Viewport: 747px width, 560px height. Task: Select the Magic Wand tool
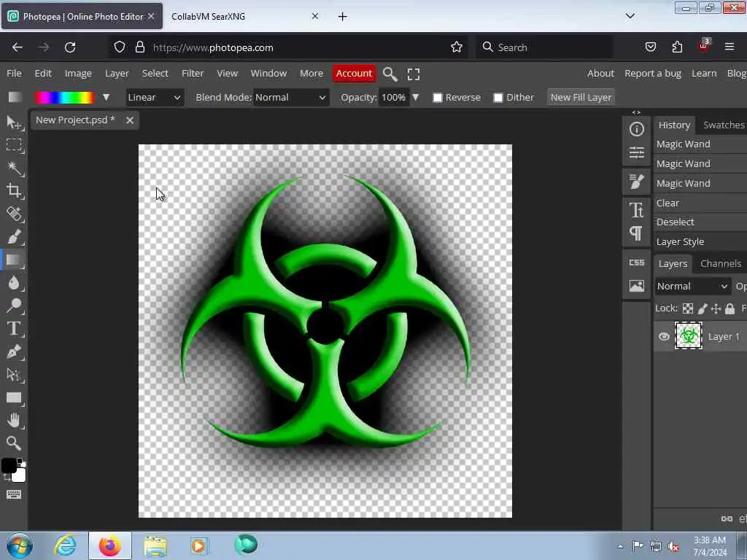point(14,168)
